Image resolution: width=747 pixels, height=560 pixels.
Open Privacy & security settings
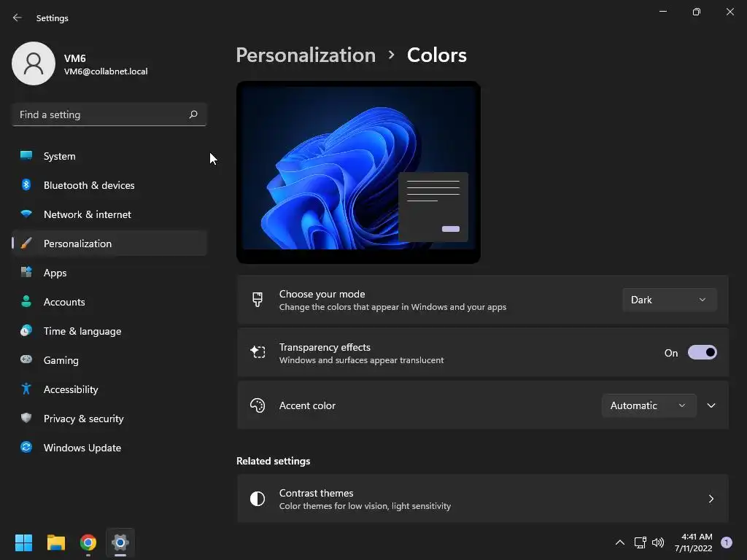[x=109, y=418]
